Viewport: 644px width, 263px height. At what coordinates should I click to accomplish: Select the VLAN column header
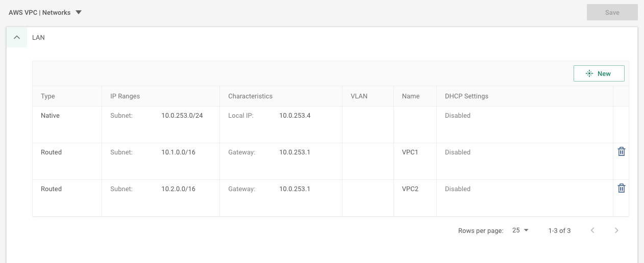359,96
